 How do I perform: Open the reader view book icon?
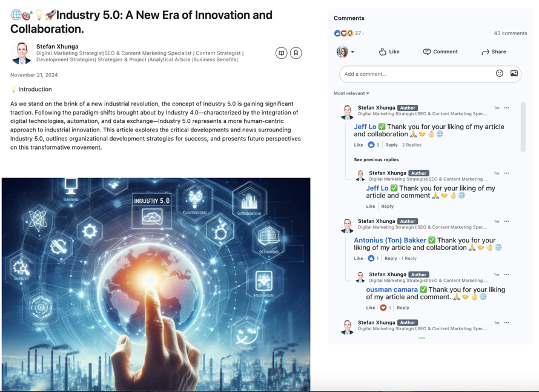pos(281,53)
